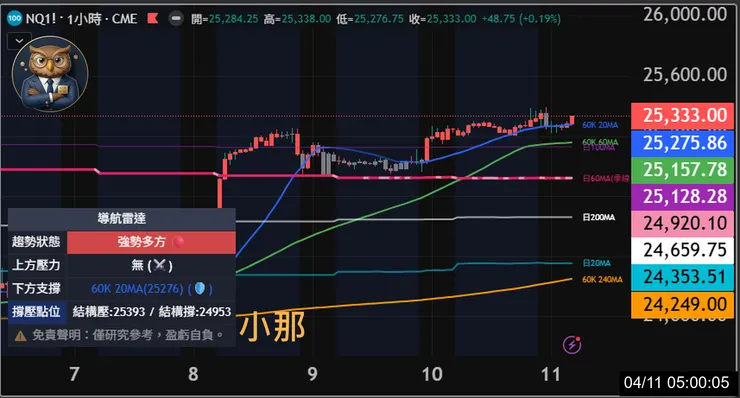Click the purple lightning bolt icon
740x398 pixels.
[x=572, y=344]
